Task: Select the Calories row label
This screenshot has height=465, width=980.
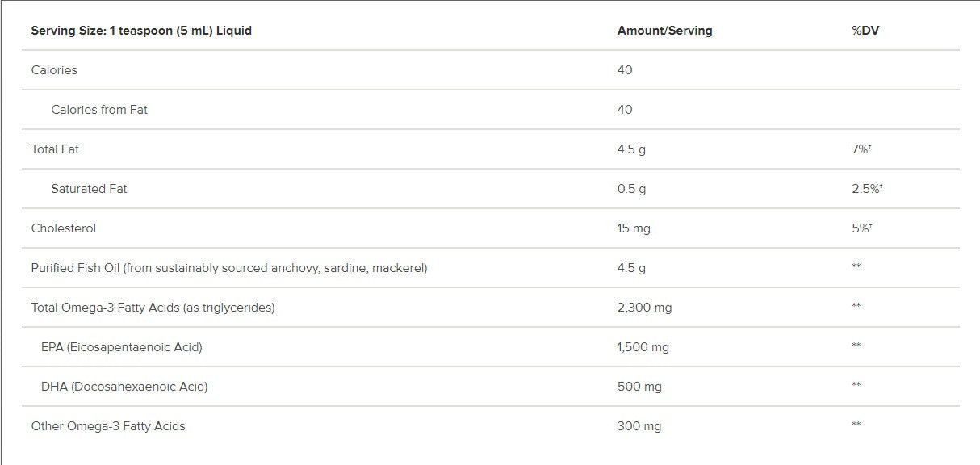Action: (x=54, y=70)
